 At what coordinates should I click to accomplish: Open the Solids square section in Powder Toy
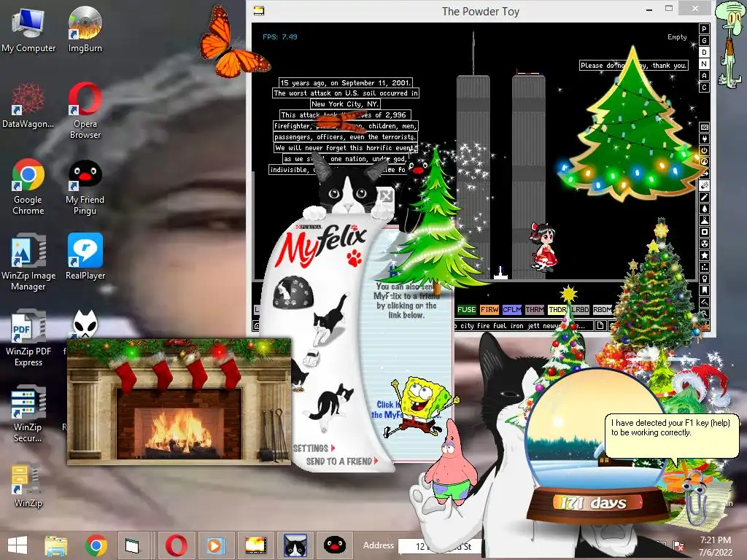point(704,232)
